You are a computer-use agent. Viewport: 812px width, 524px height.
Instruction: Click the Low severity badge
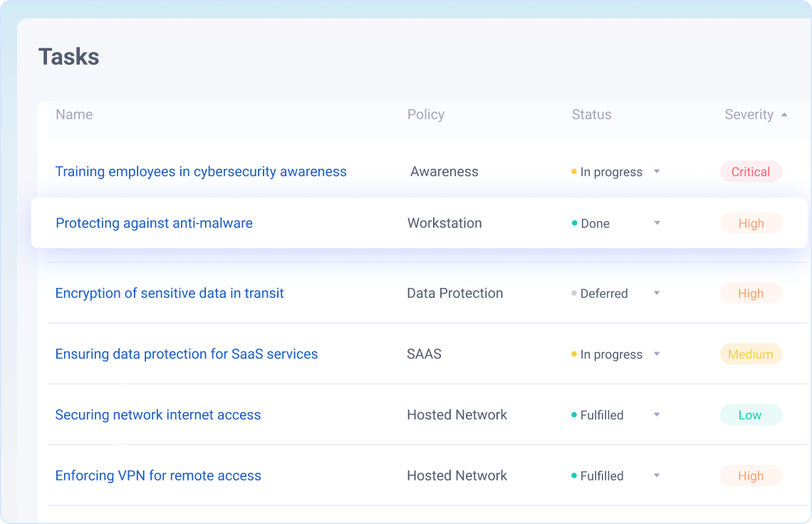click(x=750, y=415)
